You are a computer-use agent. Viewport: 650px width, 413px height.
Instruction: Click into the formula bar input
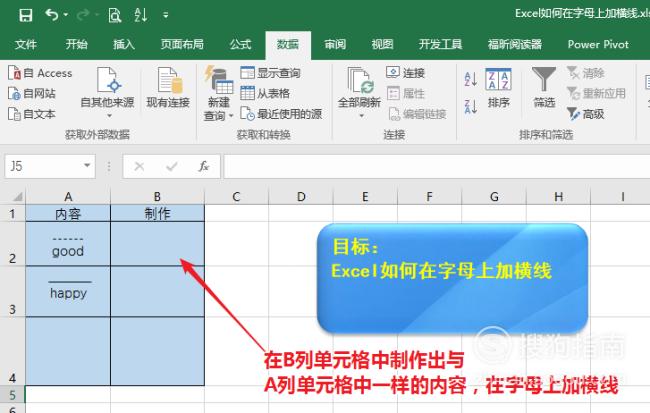tap(437, 166)
